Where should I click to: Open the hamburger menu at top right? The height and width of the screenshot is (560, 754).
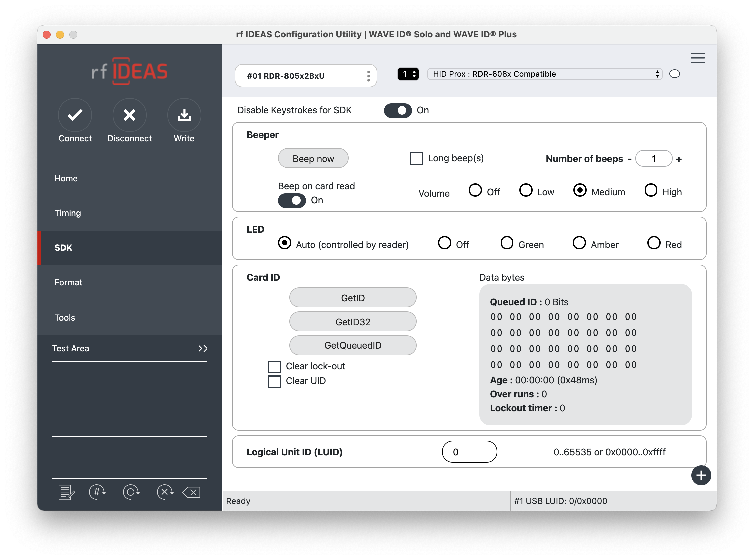pos(698,58)
